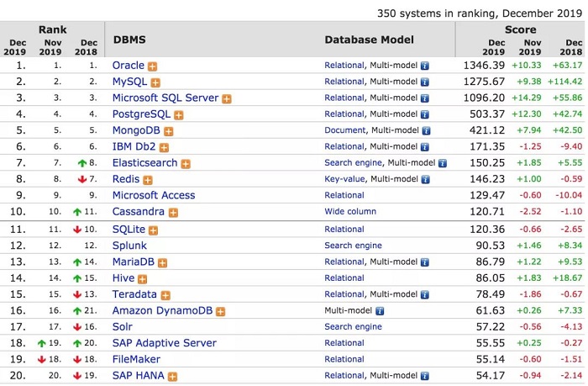Click info icon in Elasticsearch's Multi-model cell
The width and height of the screenshot is (588, 386).
tap(443, 164)
